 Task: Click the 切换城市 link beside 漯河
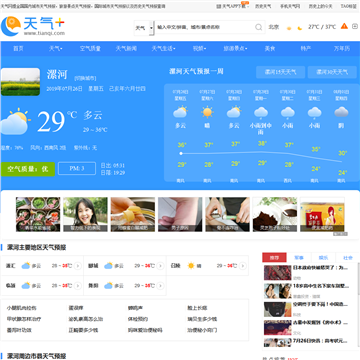(x=85, y=78)
